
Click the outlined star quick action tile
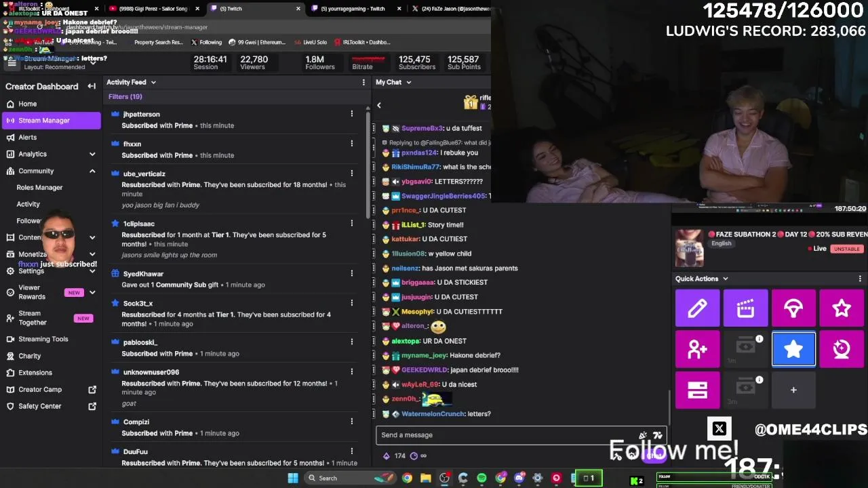[842, 308]
